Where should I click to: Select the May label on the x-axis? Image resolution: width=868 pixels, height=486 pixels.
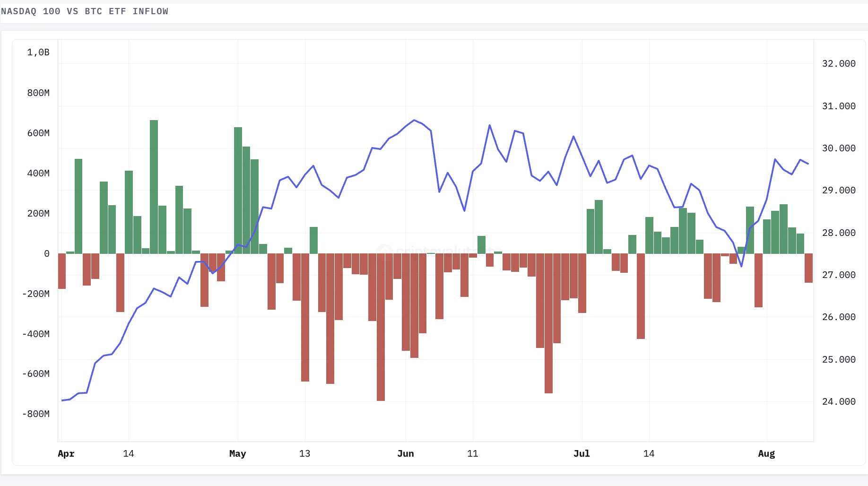point(238,453)
